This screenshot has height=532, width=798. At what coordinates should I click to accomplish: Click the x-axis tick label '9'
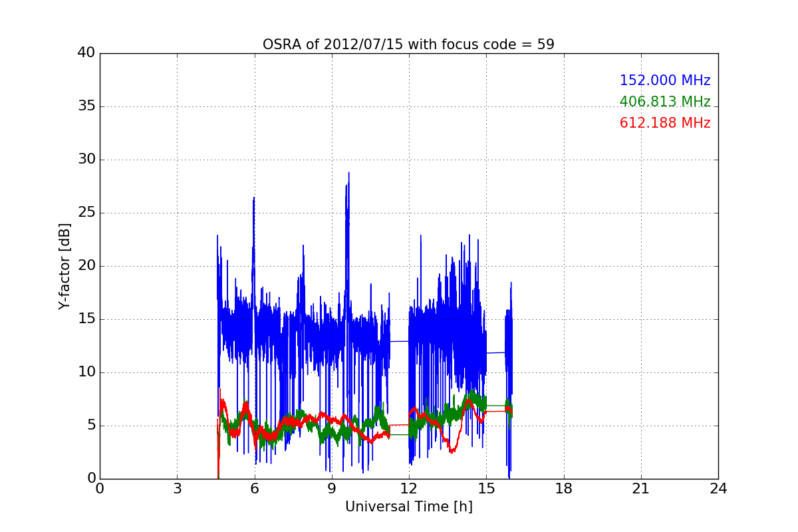click(x=332, y=489)
